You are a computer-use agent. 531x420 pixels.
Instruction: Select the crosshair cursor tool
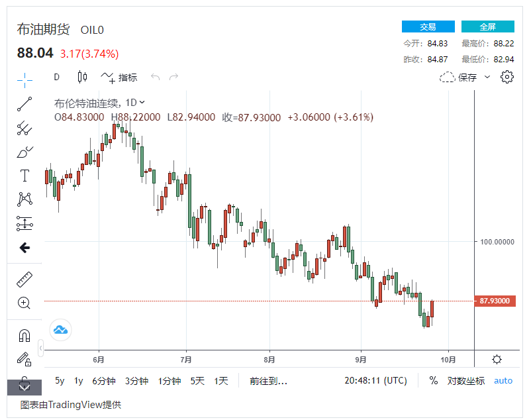[x=24, y=79]
